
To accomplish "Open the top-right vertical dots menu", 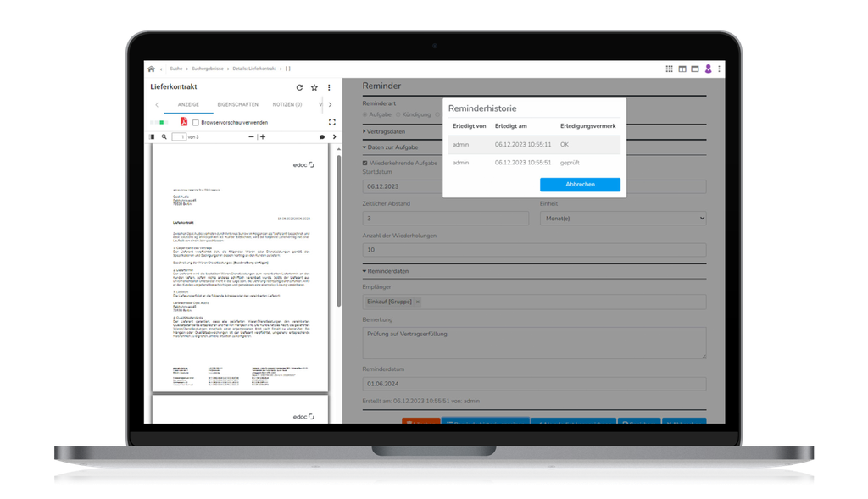I will (719, 69).
